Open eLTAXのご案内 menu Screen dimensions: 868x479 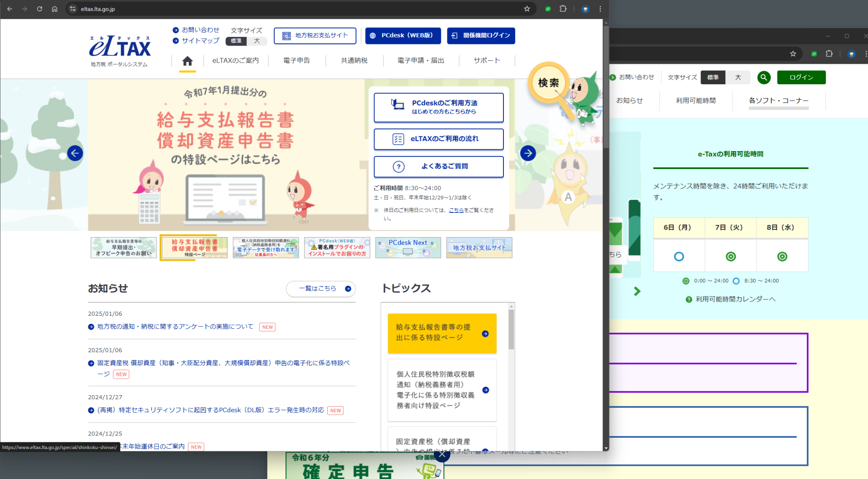click(x=235, y=60)
